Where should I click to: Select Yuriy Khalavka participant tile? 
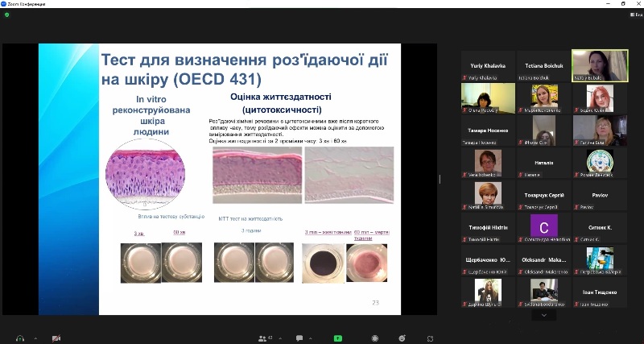(489, 65)
